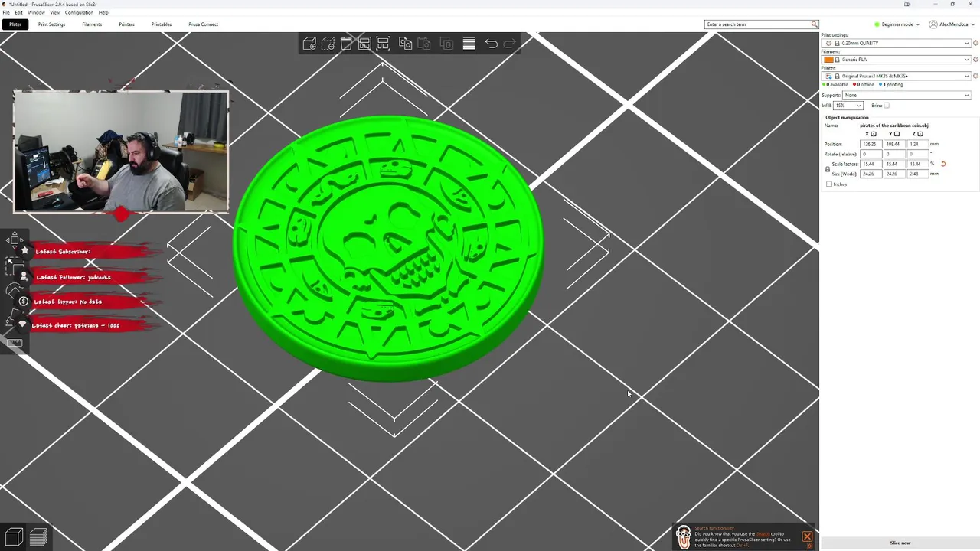Click the object name text
Screen dimensions: 980x551
pos(894,126)
